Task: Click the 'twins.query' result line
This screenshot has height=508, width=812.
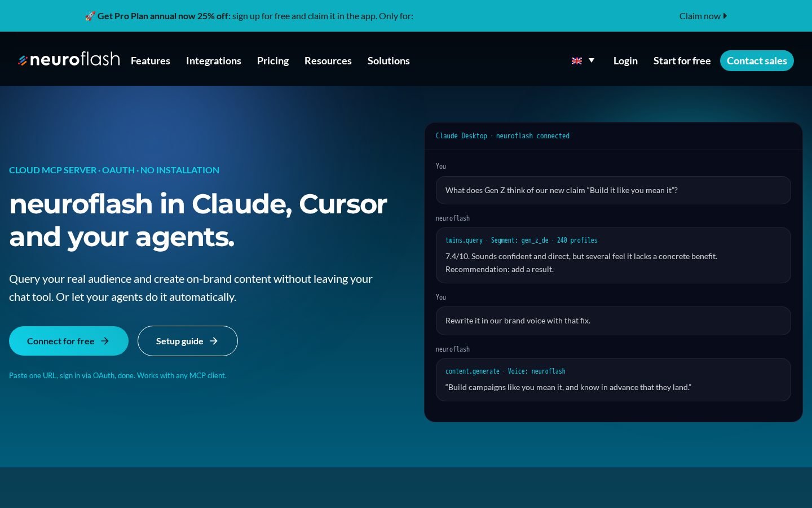Action: coord(522,240)
